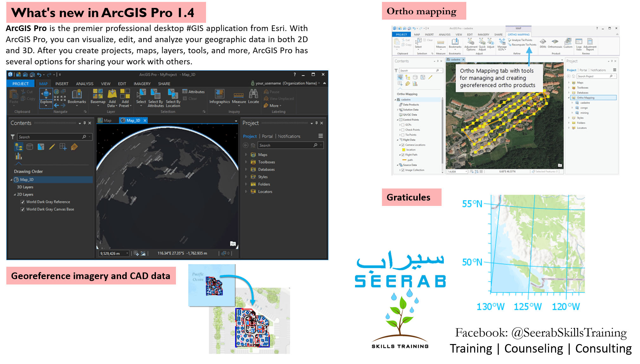640x364 pixels.
Task: Toggle Control Points group checkbox
Action: (401, 120)
